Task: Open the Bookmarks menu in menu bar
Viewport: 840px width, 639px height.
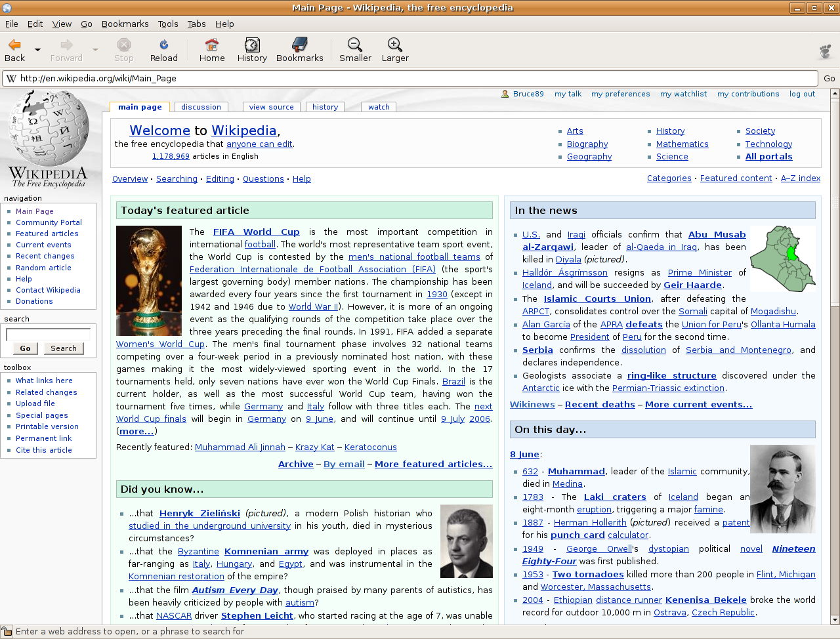Action: (x=125, y=24)
